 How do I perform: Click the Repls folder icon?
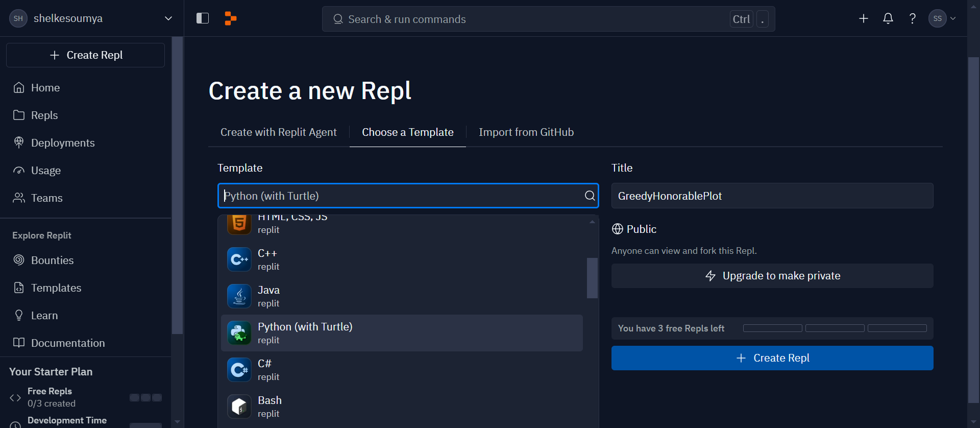pos(19,115)
